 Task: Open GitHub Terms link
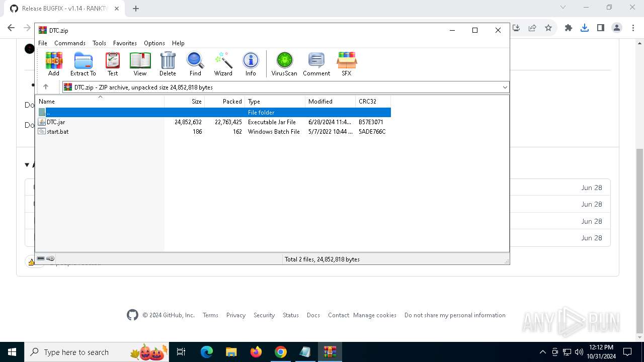210,315
